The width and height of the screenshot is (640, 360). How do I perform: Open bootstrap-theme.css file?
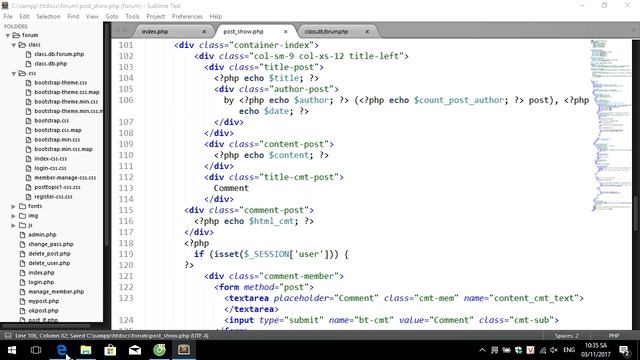60,82
